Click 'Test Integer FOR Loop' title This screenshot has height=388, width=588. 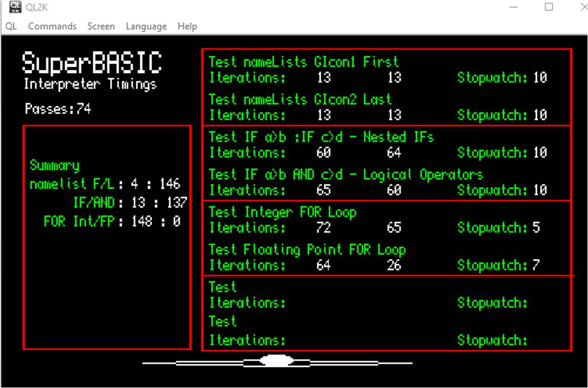coord(283,212)
